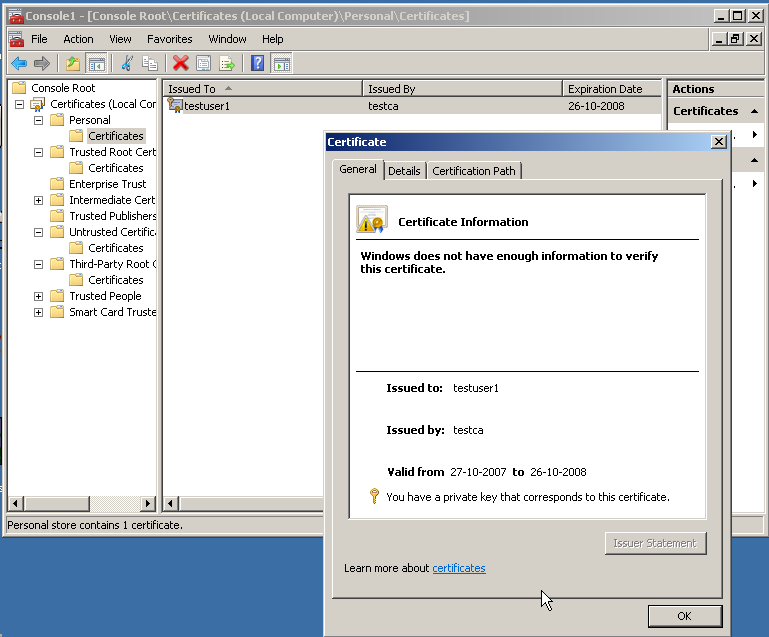
Task: Click the Properties toolbar icon
Action: (204, 63)
